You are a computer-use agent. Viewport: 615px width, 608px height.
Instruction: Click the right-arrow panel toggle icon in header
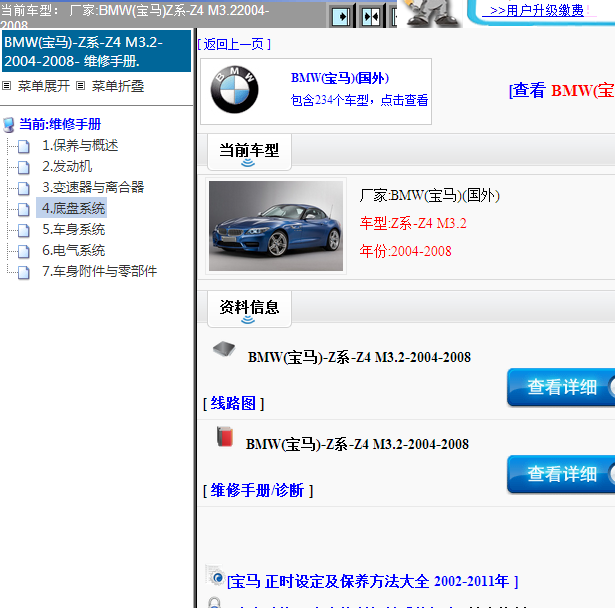340,17
